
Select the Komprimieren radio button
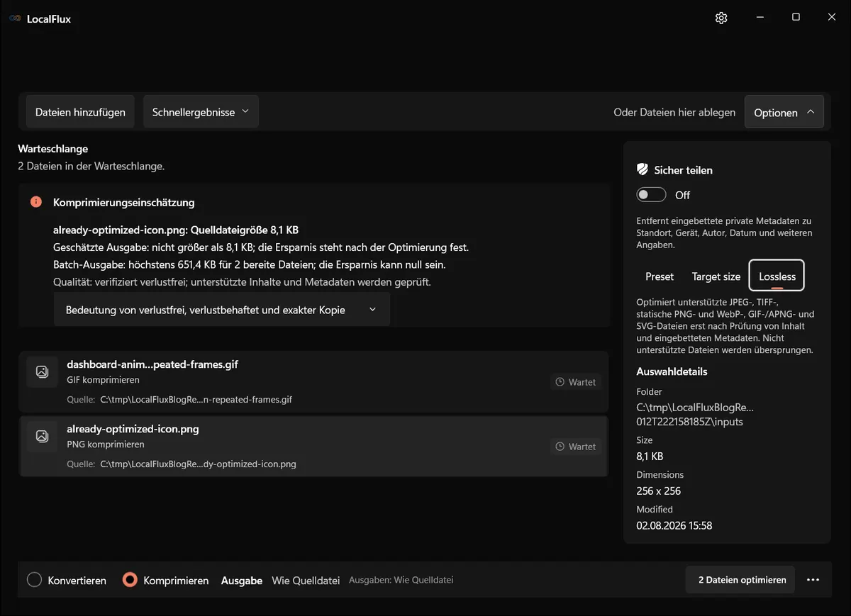[x=129, y=580]
